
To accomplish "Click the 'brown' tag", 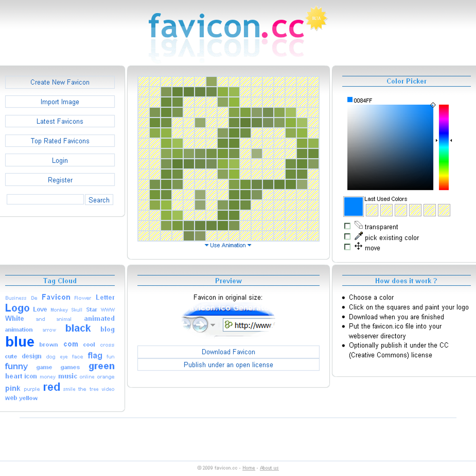I will 48,345.
